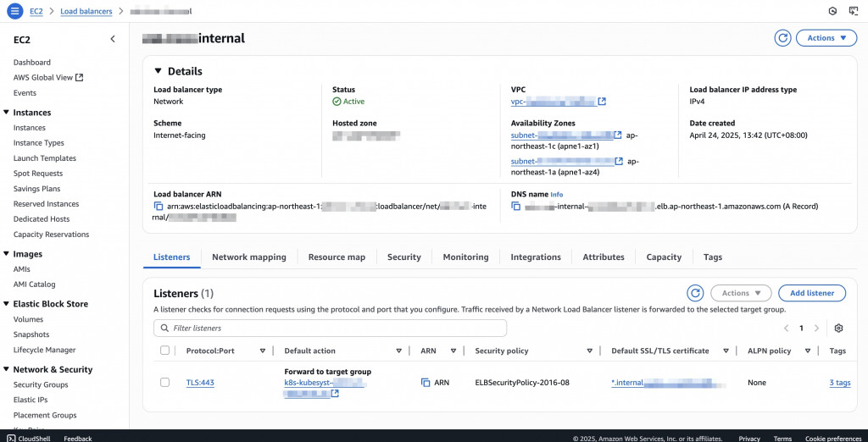Screen dimensions: 868x442
Task: Open k8s-kubesyst target group link
Action: point(324,383)
